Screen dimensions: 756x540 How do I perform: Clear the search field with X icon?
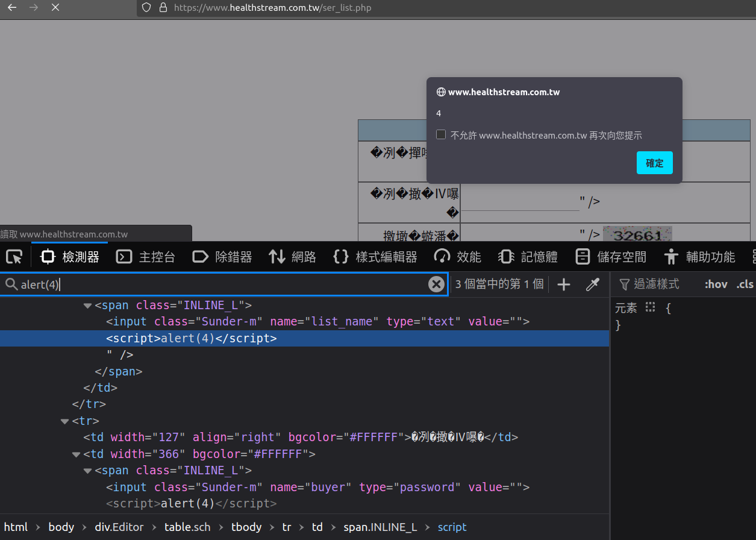click(436, 284)
